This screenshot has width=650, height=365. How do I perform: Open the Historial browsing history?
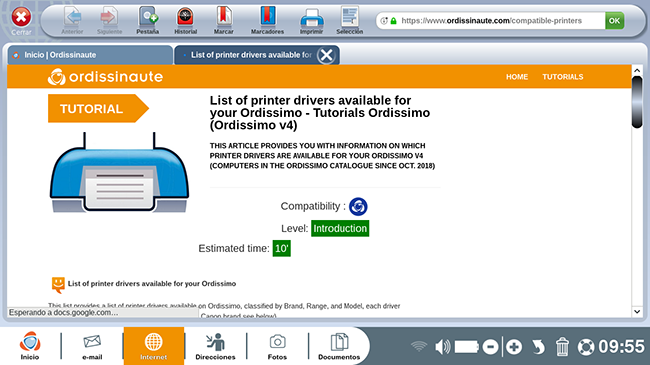click(185, 20)
